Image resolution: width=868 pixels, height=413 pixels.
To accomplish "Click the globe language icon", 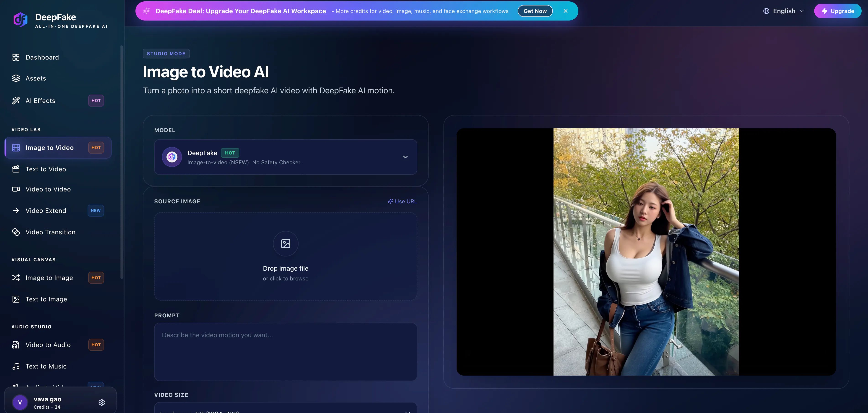I will pos(766,11).
